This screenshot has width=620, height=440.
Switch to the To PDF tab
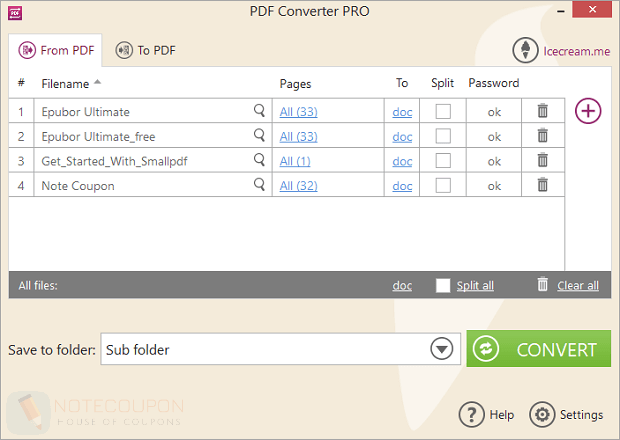point(145,50)
